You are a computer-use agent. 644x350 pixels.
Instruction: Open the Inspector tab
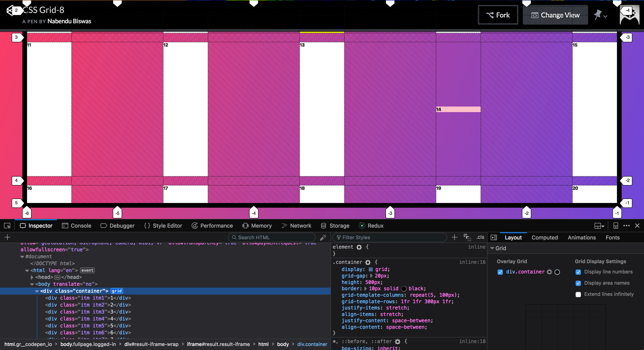pos(36,226)
